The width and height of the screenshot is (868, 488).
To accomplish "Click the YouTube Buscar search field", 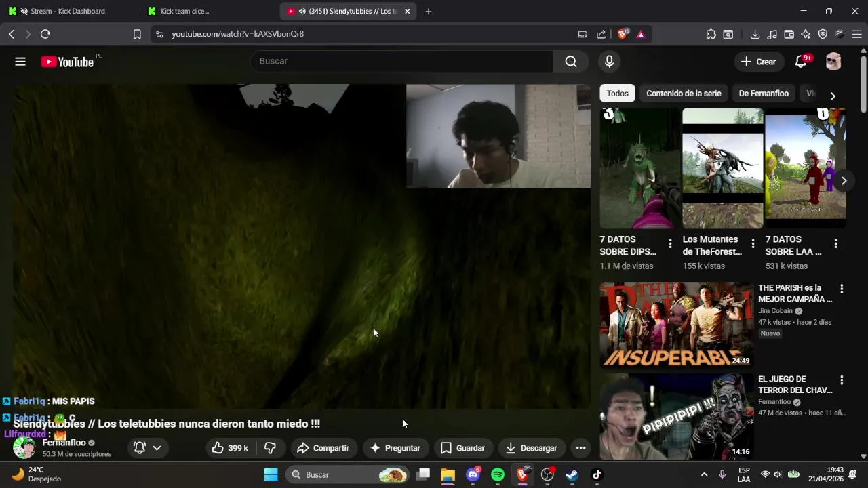I will [x=402, y=62].
